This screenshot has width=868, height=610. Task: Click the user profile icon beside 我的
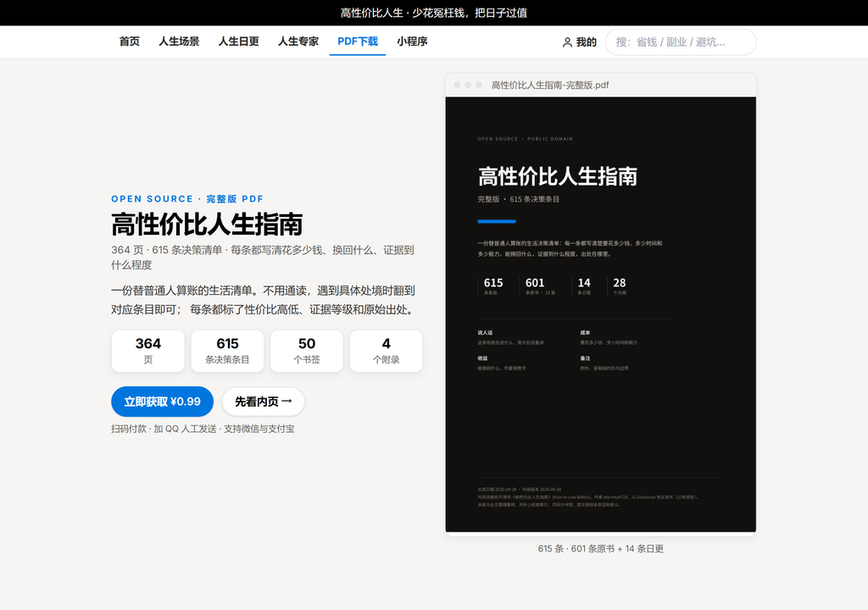567,42
